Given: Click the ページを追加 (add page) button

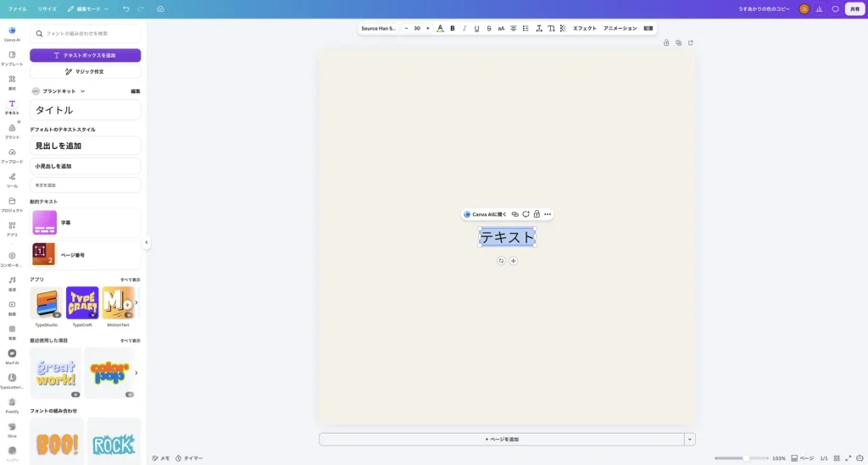Looking at the screenshot, I should 502,439.
